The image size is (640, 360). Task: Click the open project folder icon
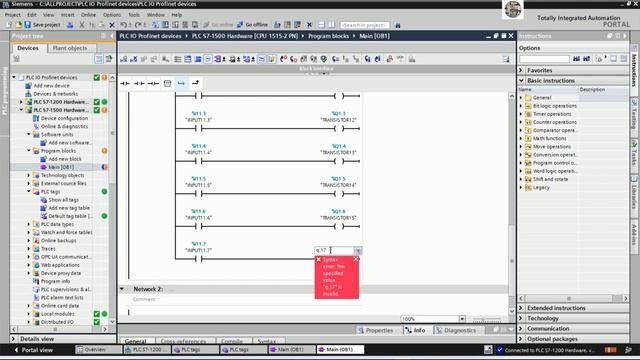tap(18, 25)
